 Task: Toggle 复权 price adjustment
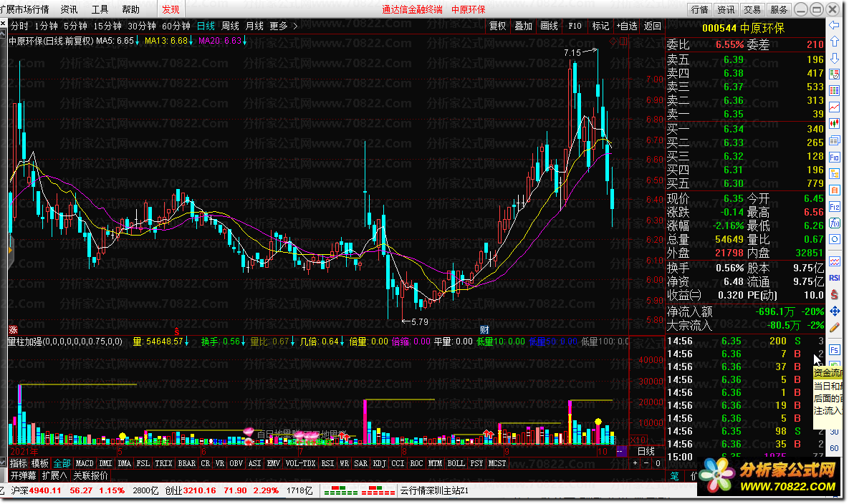498,26
